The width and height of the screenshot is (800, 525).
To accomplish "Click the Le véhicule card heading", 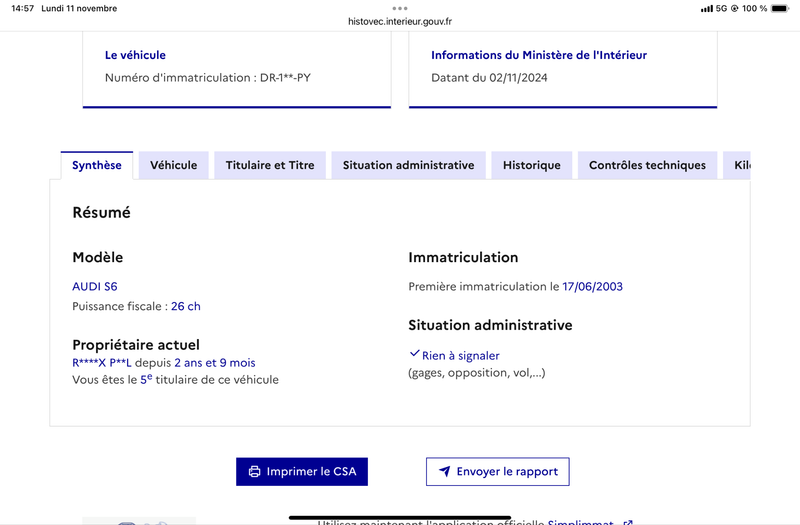I will [135, 55].
